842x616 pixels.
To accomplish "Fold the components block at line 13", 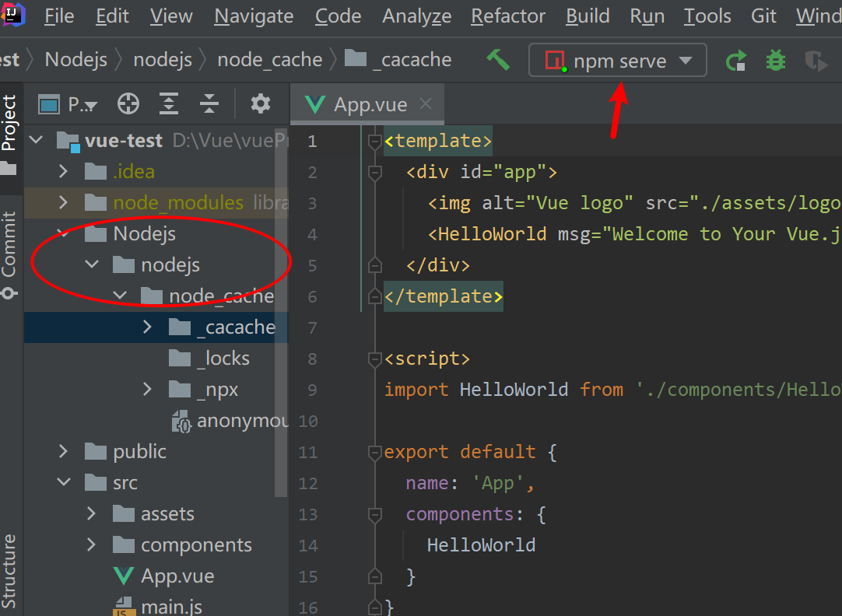I will (375, 515).
